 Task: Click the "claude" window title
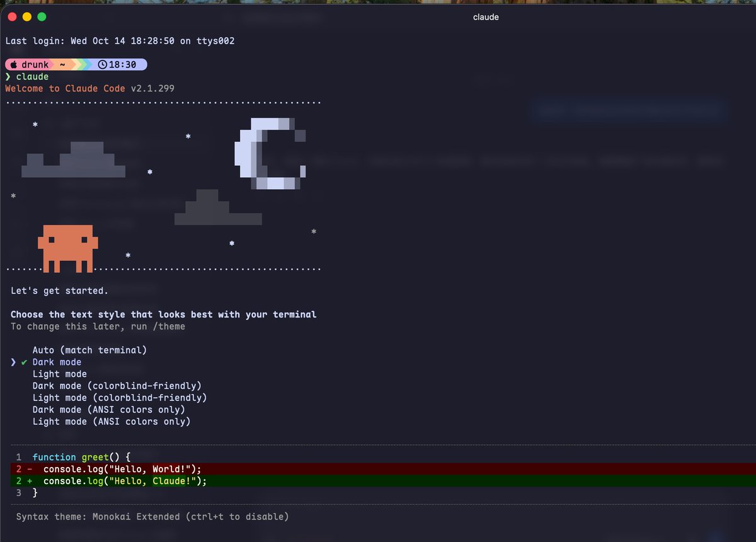pos(486,17)
